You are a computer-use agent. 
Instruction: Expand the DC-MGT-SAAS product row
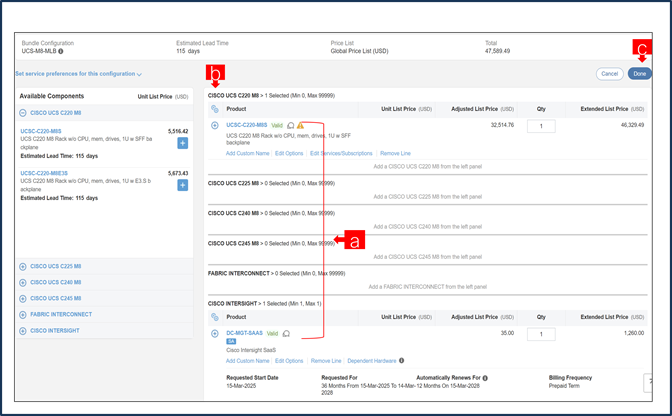tap(215, 333)
